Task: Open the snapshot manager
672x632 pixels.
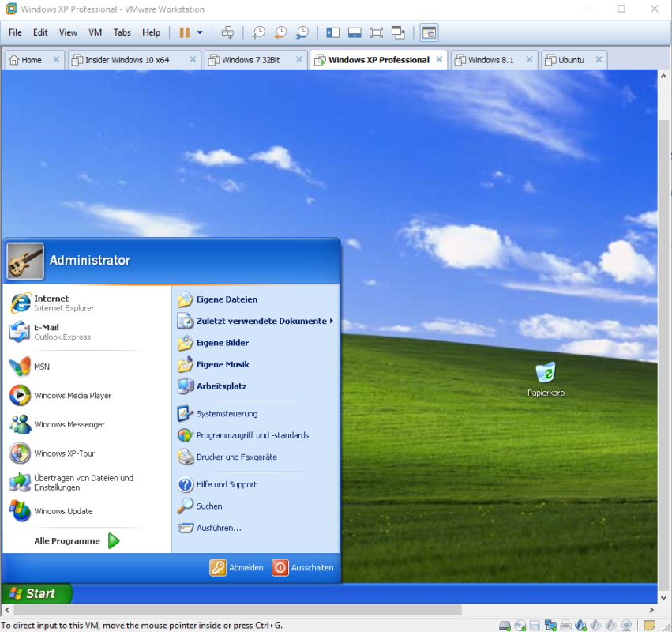Action: 302,32
